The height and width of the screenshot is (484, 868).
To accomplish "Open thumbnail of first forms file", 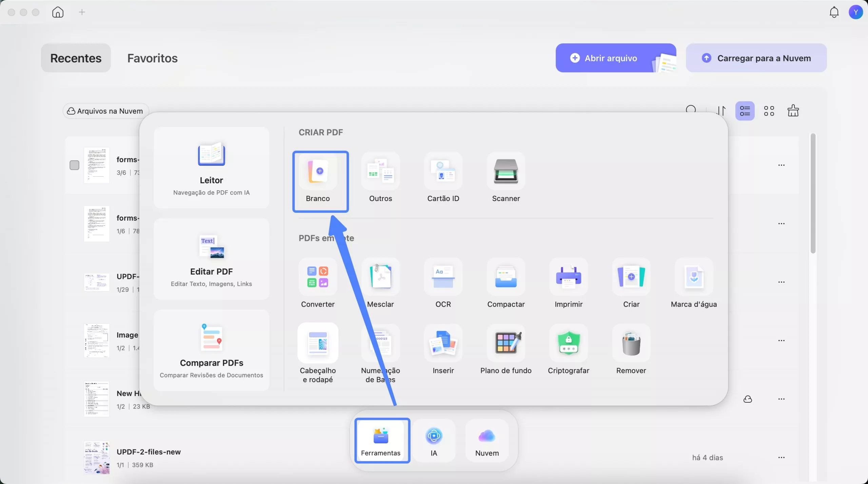I will point(97,165).
